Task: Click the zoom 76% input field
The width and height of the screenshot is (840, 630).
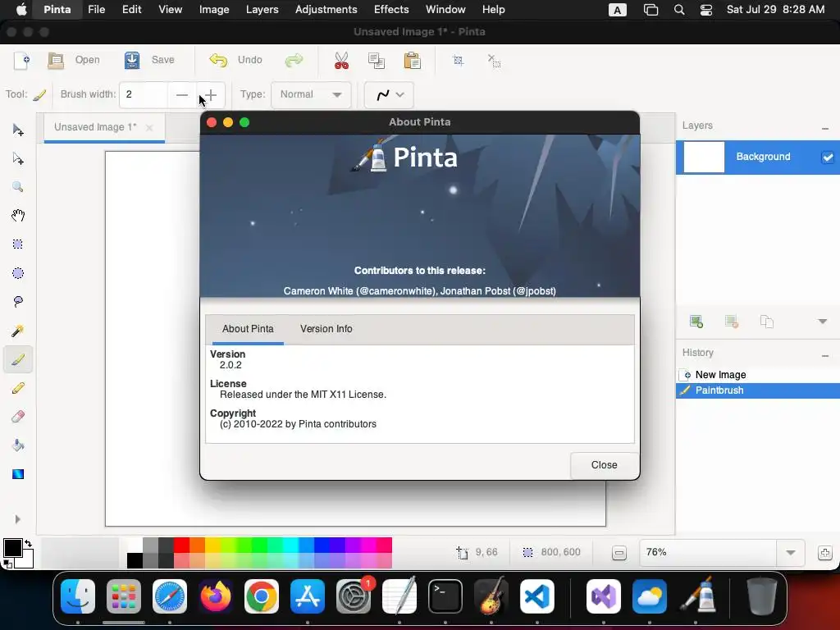Action: (708, 553)
